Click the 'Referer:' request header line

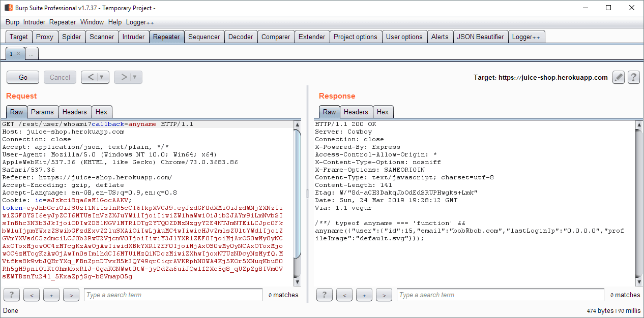click(87, 177)
